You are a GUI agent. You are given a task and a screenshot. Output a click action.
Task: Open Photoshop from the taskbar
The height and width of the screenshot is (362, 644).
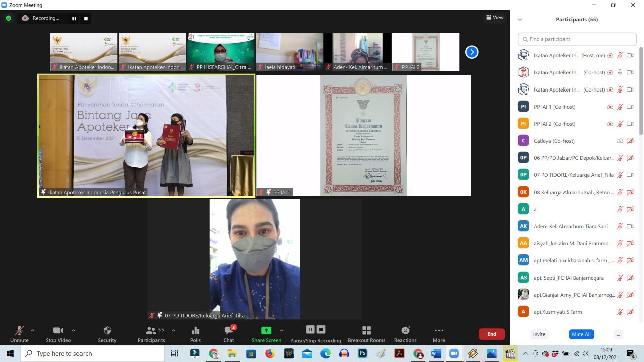point(362,354)
